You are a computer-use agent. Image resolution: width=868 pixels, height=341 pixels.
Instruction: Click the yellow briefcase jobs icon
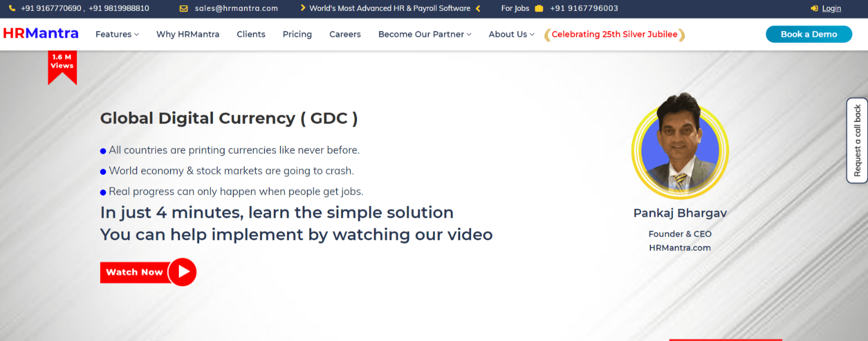pyautogui.click(x=539, y=9)
